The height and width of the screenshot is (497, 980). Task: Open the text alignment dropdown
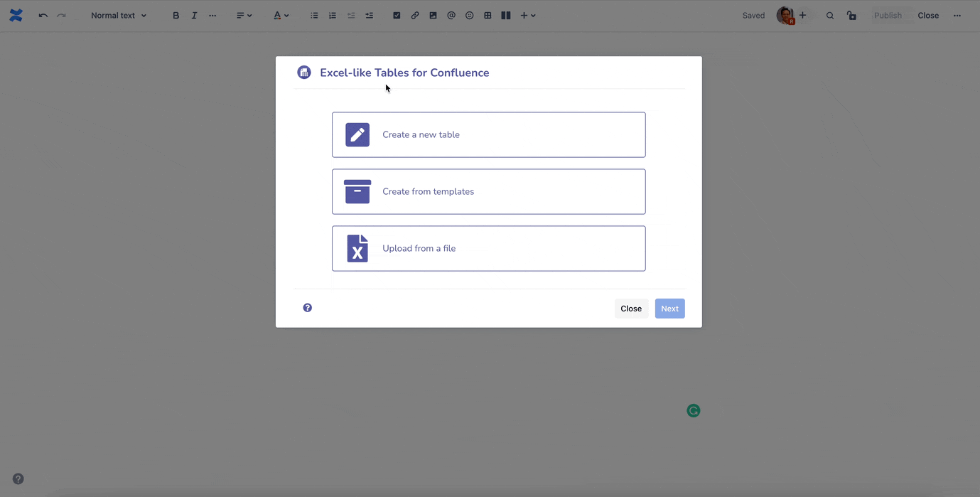click(244, 16)
